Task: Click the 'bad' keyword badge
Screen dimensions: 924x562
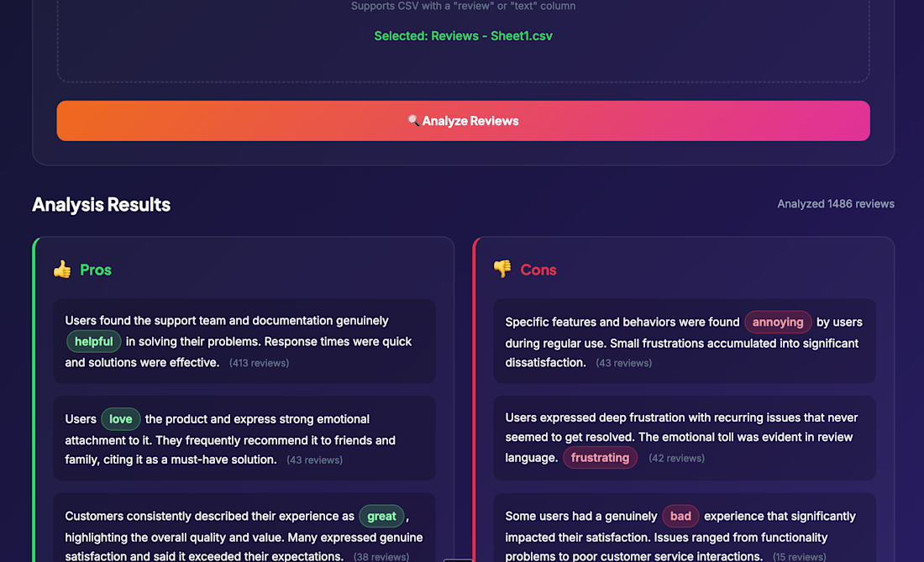Action: click(x=680, y=516)
